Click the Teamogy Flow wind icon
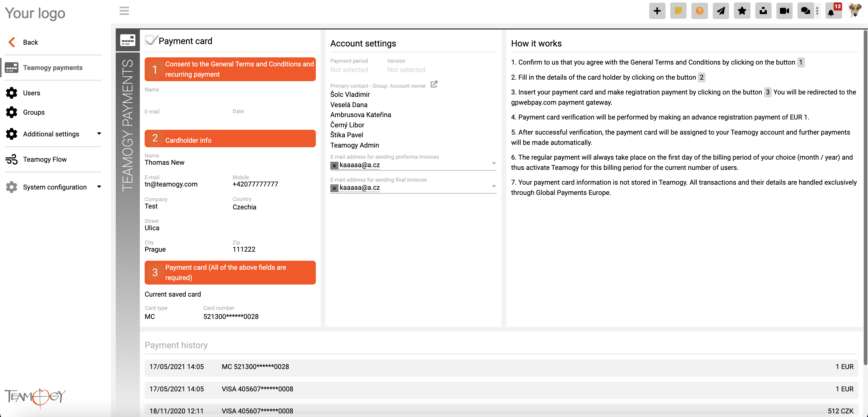868x417 pixels. [x=12, y=159]
